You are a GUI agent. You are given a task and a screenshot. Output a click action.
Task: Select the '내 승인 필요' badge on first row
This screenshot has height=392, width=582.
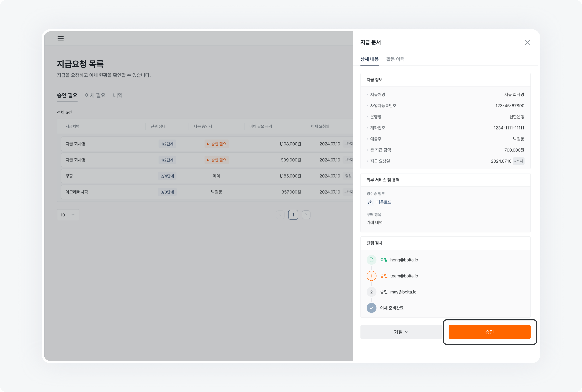216,144
